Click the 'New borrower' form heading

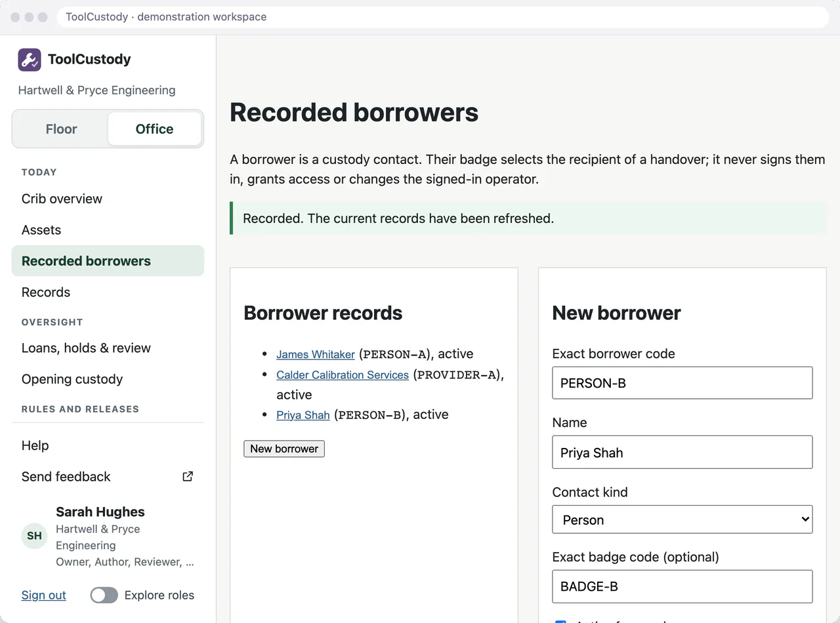[617, 313]
